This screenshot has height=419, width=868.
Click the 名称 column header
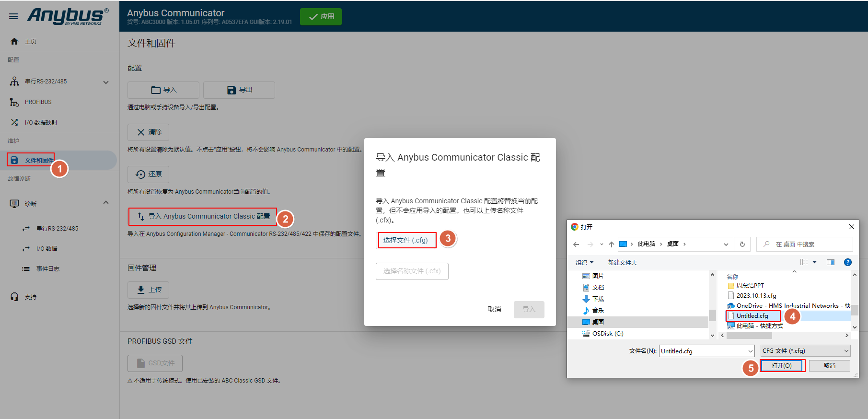(x=732, y=277)
